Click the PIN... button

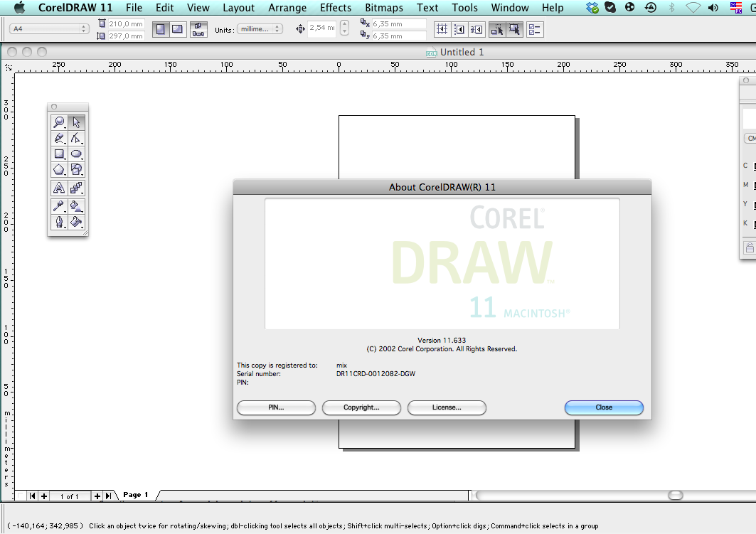276,407
